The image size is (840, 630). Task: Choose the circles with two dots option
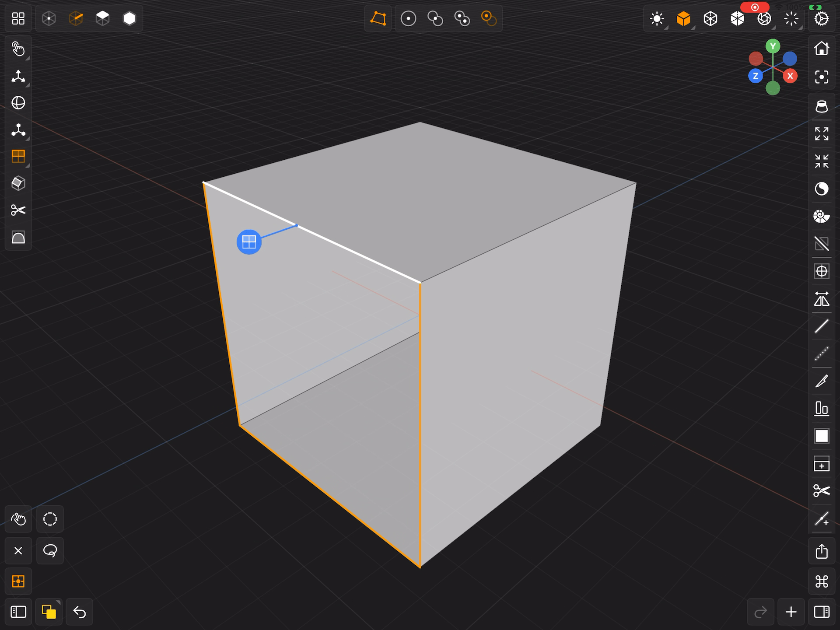(x=462, y=18)
